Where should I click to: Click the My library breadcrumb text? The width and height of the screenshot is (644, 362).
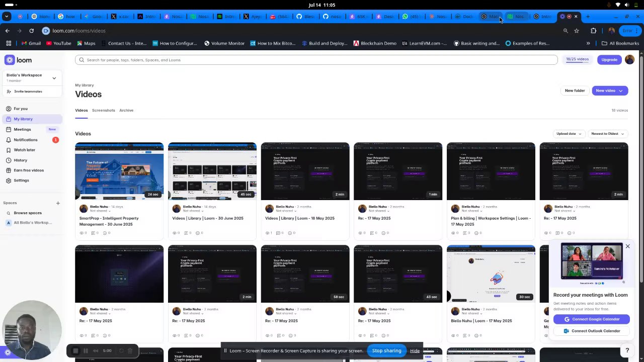85,85
